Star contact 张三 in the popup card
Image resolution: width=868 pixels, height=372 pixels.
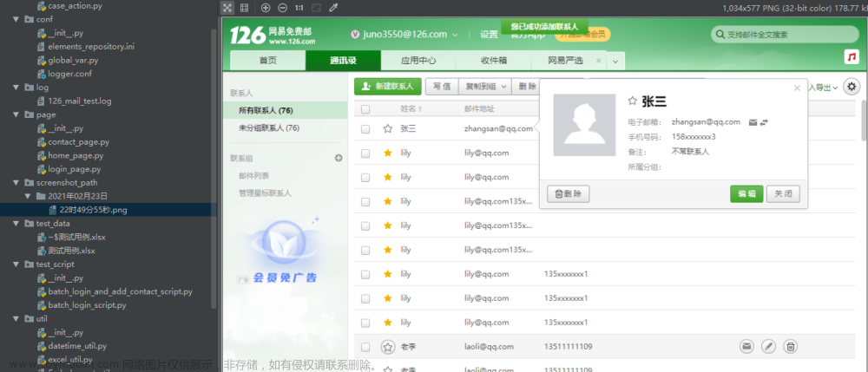point(632,101)
